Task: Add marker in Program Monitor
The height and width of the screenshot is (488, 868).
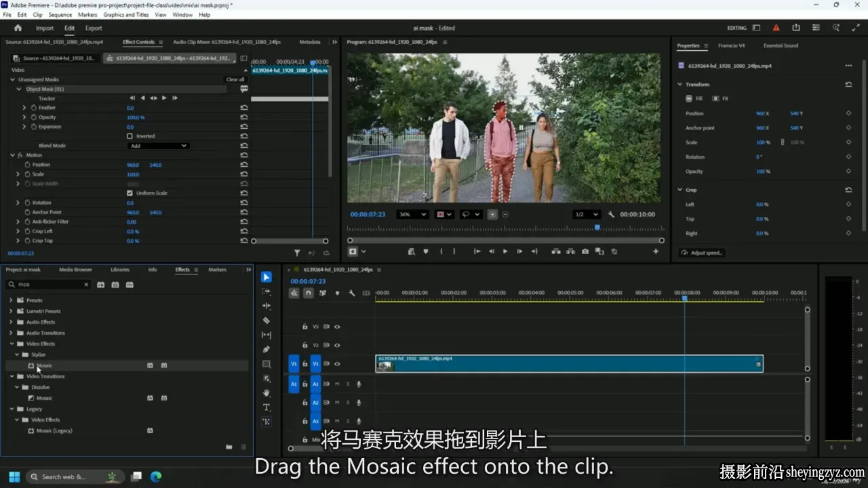Action: [426, 251]
